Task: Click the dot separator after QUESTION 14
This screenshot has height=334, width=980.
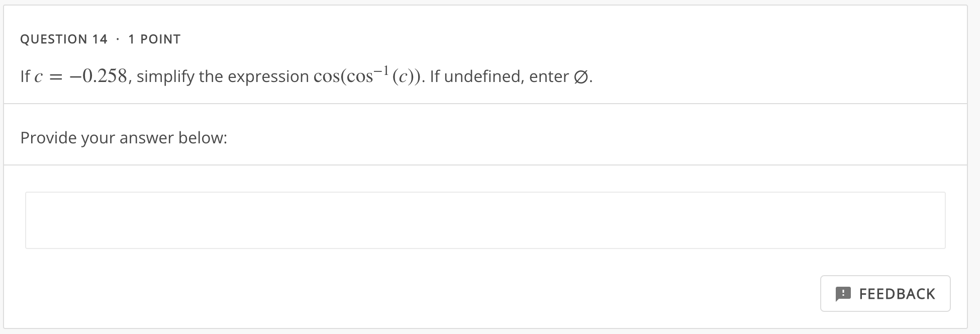Action: point(117,39)
